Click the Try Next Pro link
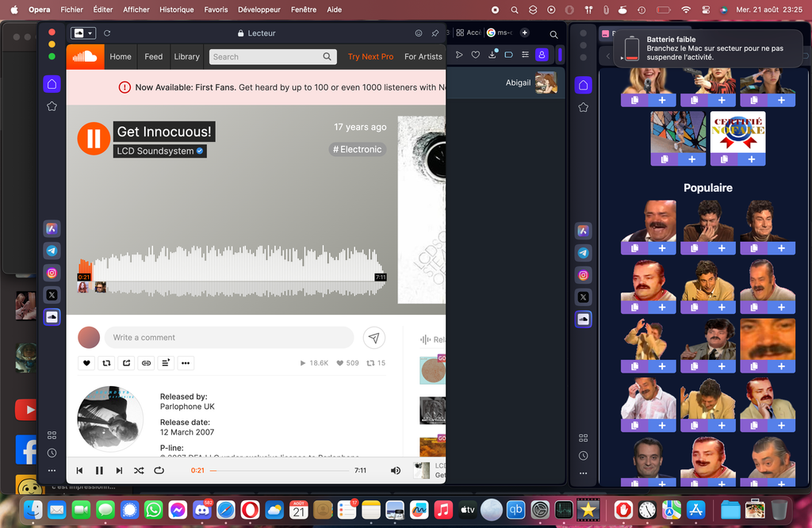This screenshot has height=528, width=812. coord(371,56)
